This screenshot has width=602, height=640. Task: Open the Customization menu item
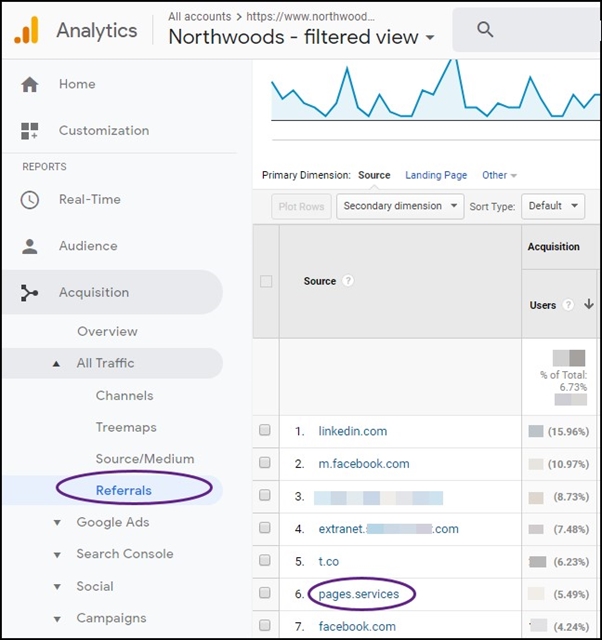tap(104, 131)
